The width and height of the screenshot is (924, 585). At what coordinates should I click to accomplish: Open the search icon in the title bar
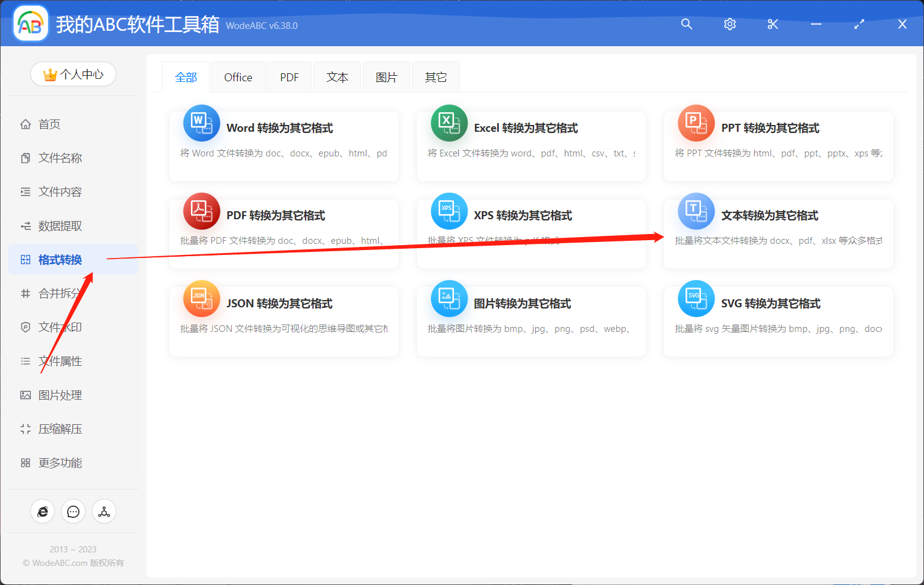(x=686, y=24)
